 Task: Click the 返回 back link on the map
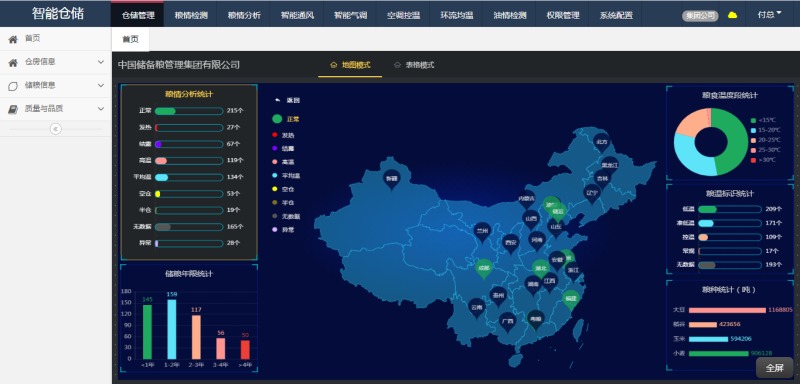click(288, 100)
